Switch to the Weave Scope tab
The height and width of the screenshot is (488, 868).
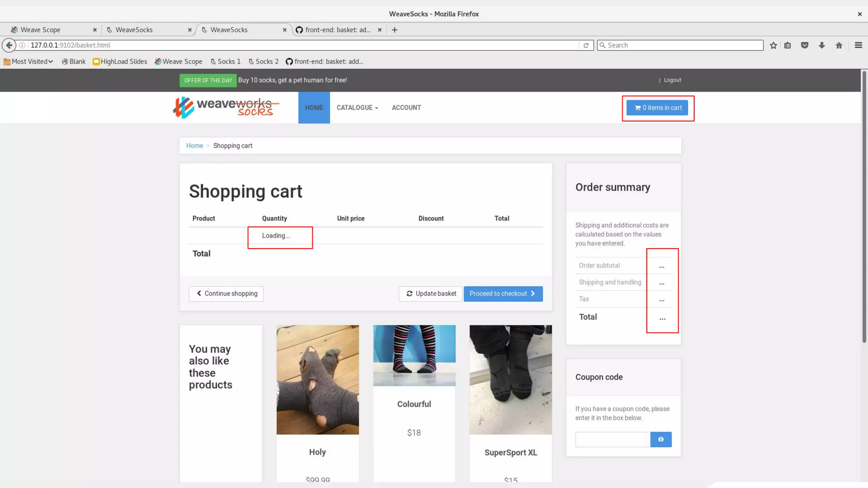pos(41,30)
